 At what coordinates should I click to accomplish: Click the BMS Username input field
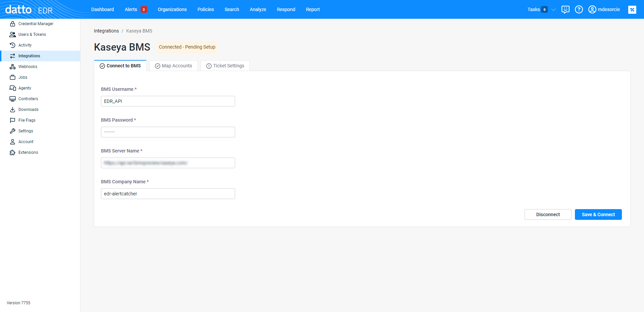tap(168, 101)
